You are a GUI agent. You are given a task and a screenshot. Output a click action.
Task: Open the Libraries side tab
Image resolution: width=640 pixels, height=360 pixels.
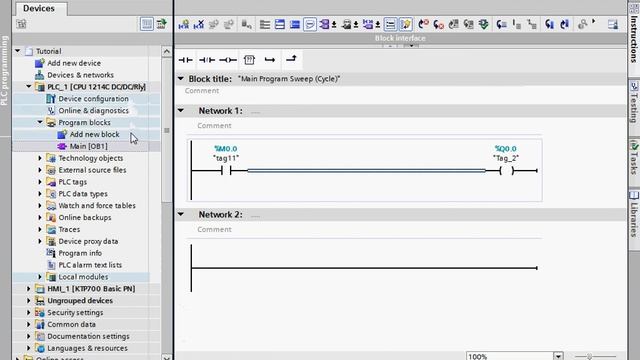(x=634, y=214)
